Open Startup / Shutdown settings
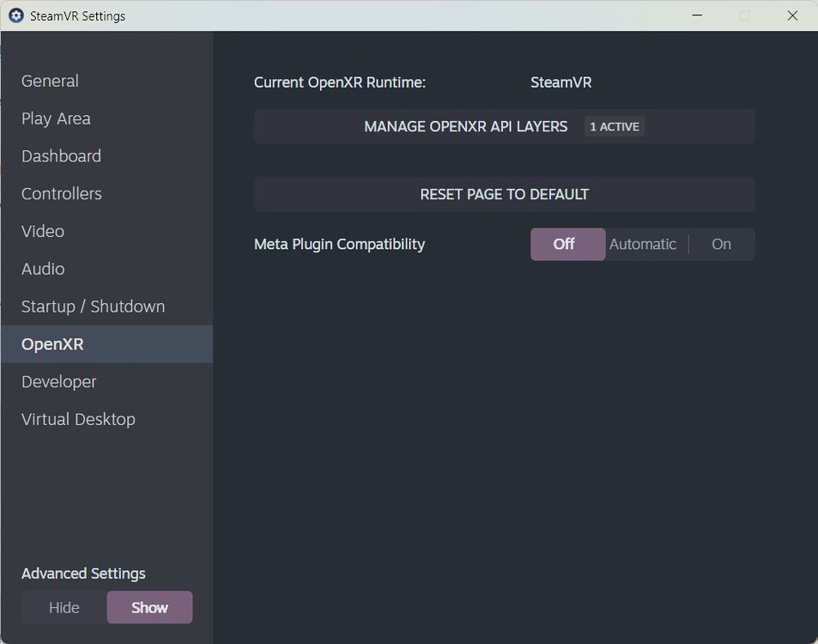Screen dimensions: 818x644 click(x=93, y=307)
